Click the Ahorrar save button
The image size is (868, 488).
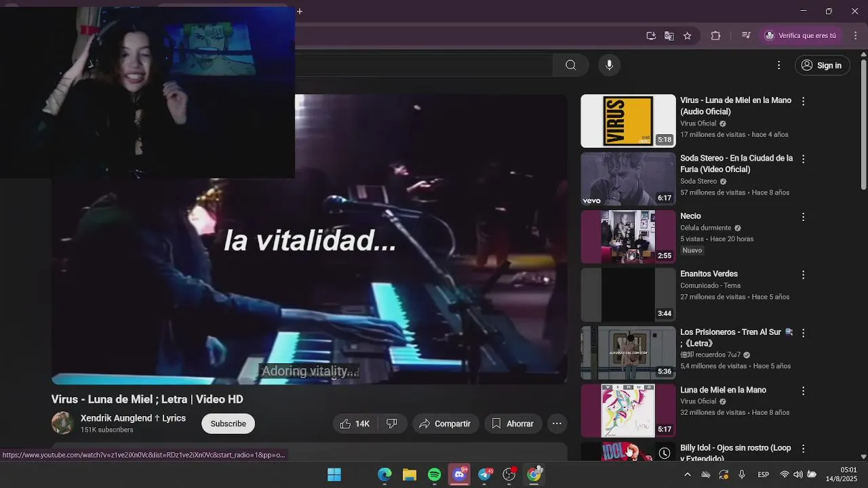pyautogui.click(x=513, y=424)
